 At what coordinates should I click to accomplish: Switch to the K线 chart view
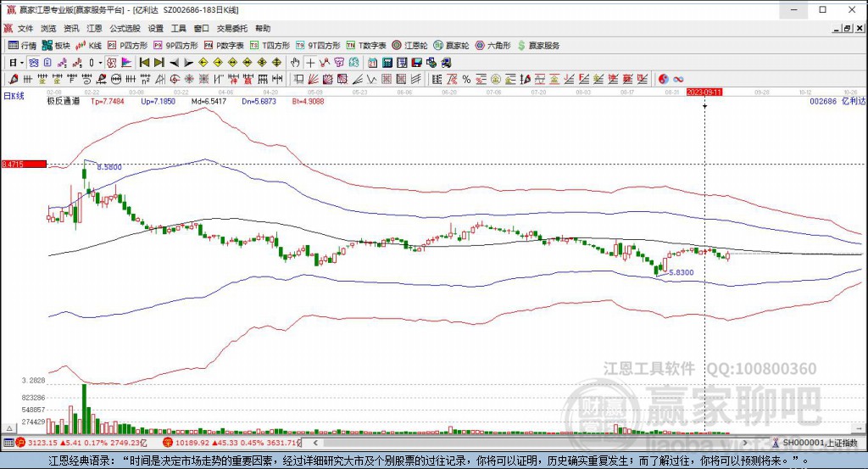pyautogui.click(x=88, y=46)
